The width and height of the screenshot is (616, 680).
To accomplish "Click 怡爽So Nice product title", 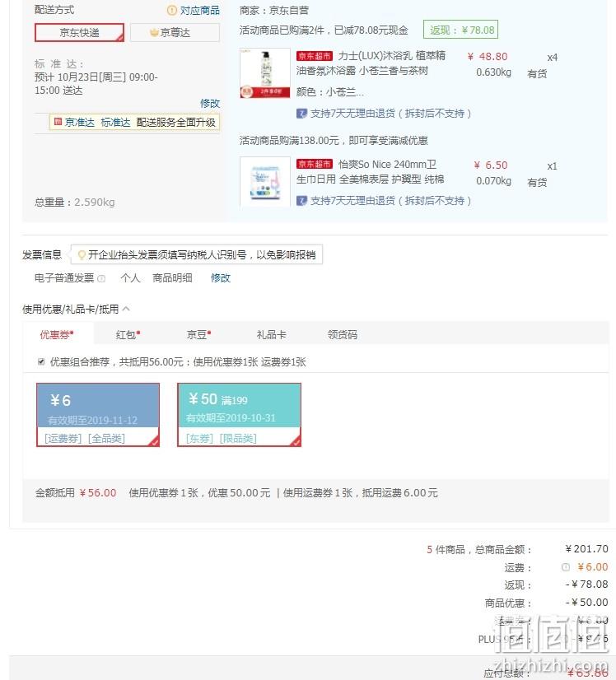I will click(370, 172).
